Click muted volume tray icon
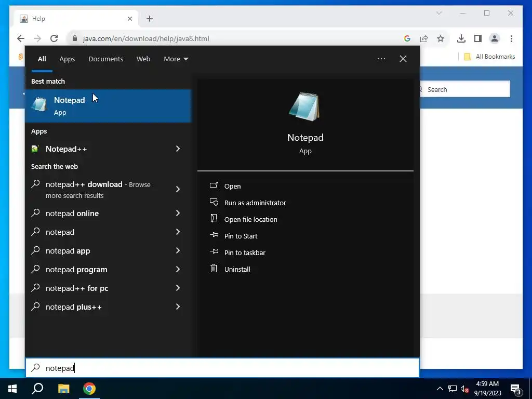The image size is (532, 399). click(464, 389)
